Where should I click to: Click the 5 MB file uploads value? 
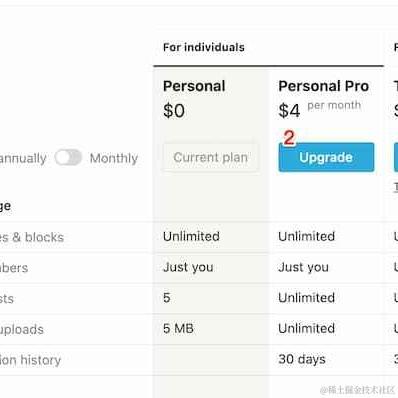coord(178,329)
